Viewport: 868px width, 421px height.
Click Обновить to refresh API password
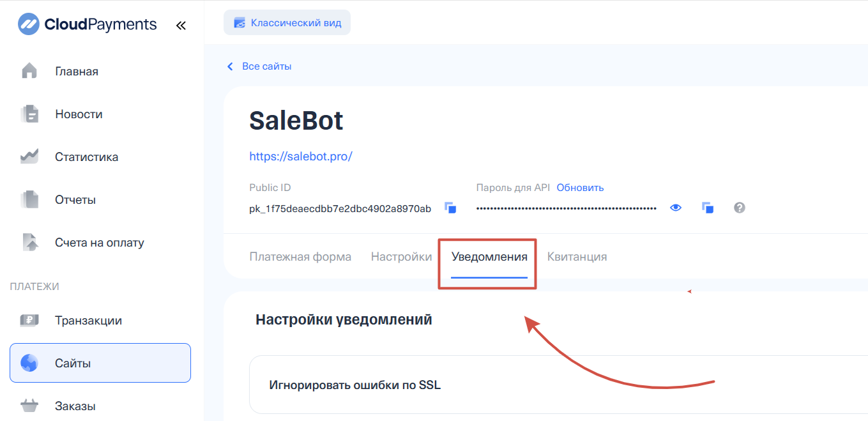(x=580, y=188)
